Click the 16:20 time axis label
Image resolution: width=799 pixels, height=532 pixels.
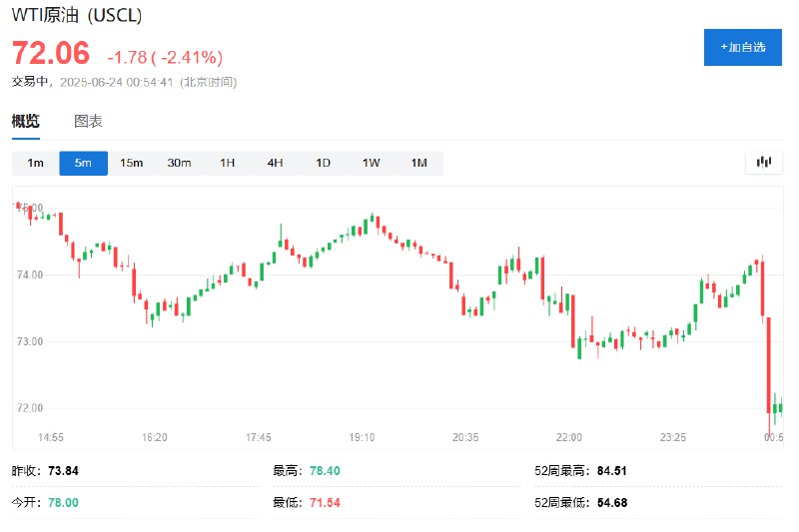(x=155, y=437)
